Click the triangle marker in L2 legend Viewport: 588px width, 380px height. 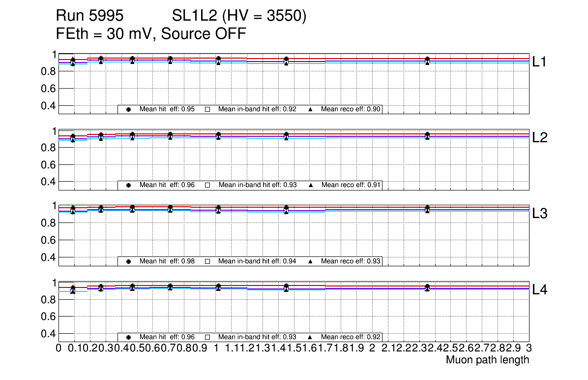[x=310, y=185]
